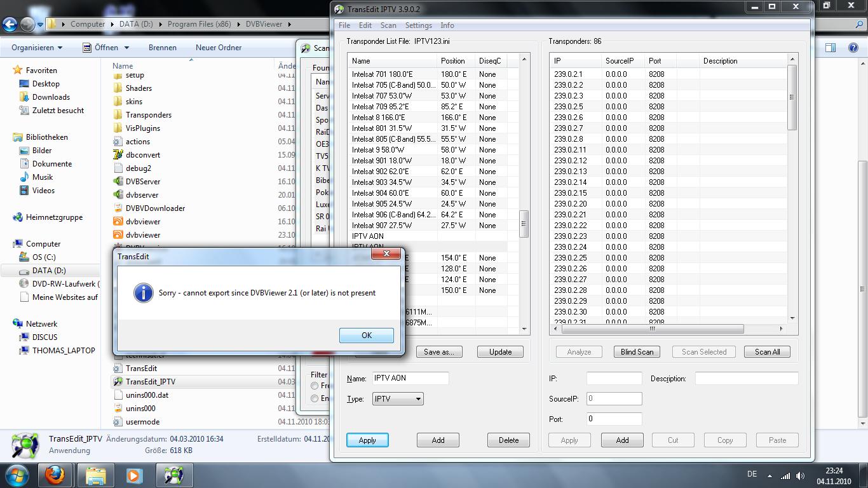
Task: Click the DVBVDownloader file icon
Action: click(118, 208)
